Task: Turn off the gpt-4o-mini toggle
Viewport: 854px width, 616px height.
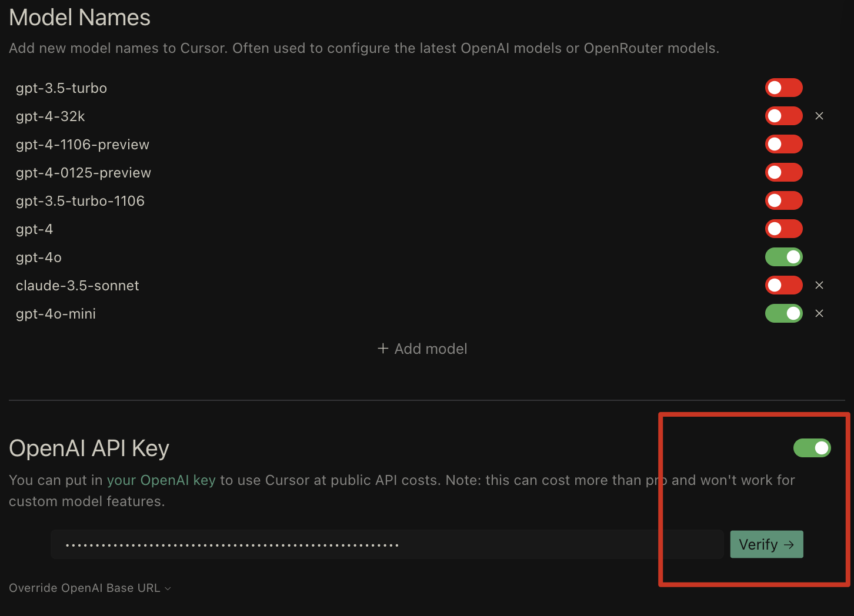Action: point(784,314)
